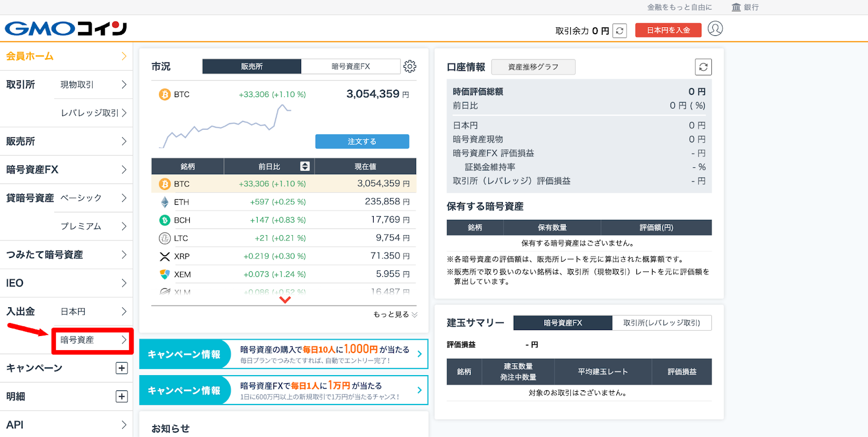Image resolution: width=868 pixels, height=437 pixels.
Task: Select the 販売所 market tab
Action: point(252,66)
